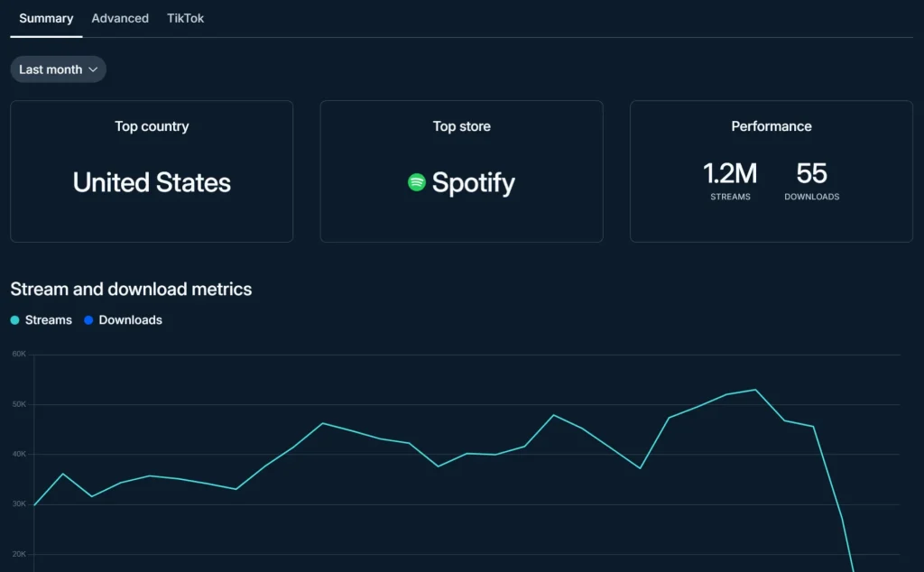
Task: Toggle the Downloads series label in legend
Action: pos(130,320)
